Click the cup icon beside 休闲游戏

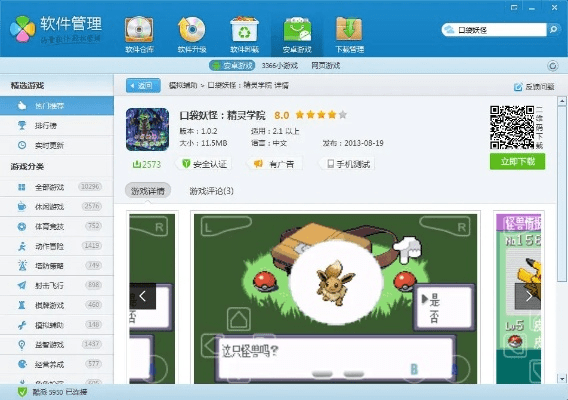[x=22, y=207]
